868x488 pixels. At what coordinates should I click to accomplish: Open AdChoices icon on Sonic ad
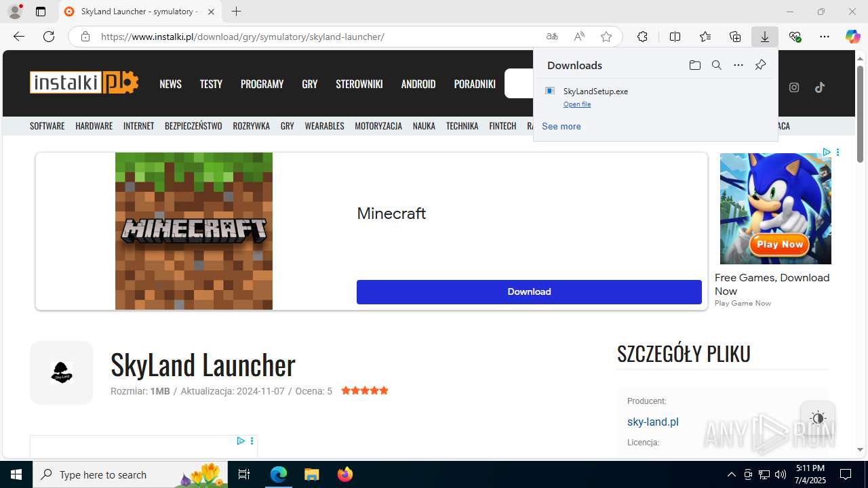click(827, 152)
